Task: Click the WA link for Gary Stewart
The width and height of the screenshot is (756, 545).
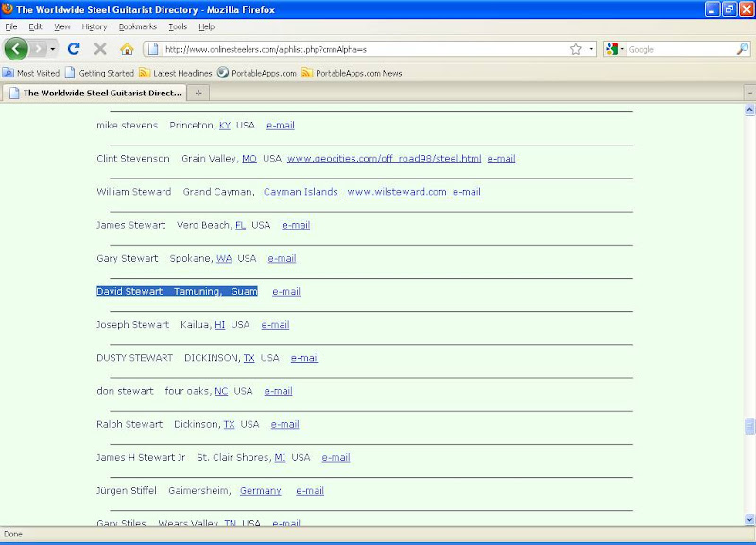Action: click(x=224, y=258)
